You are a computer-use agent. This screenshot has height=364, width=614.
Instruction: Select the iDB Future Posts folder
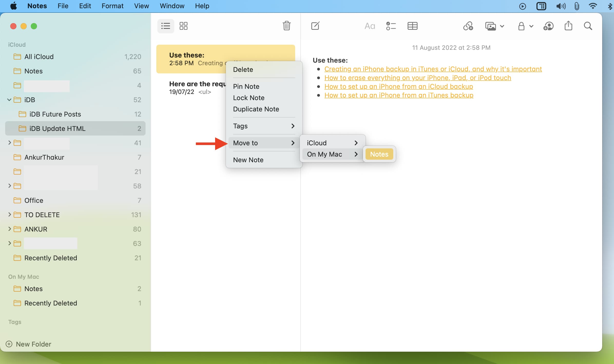point(75,114)
